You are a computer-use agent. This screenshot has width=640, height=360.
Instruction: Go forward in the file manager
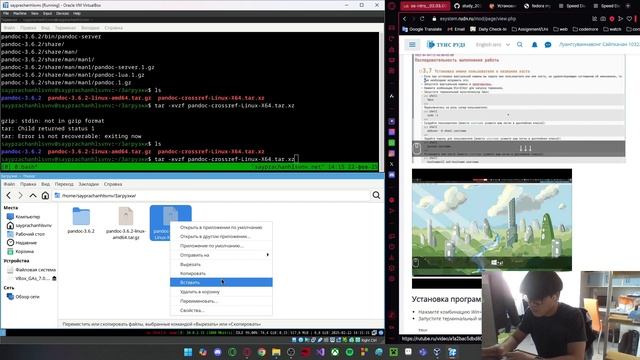click(20, 196)
